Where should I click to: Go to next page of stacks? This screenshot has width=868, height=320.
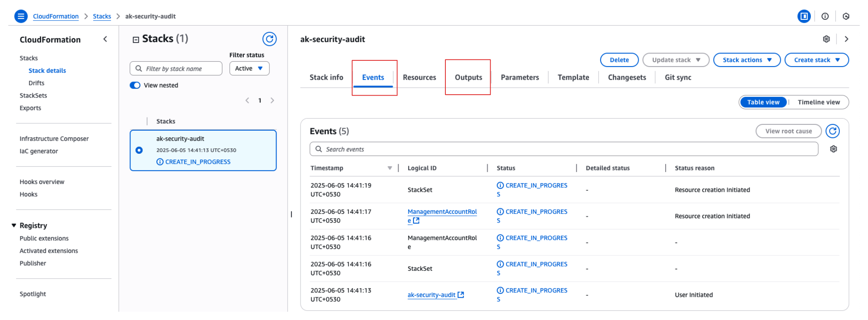click(272, 100)
